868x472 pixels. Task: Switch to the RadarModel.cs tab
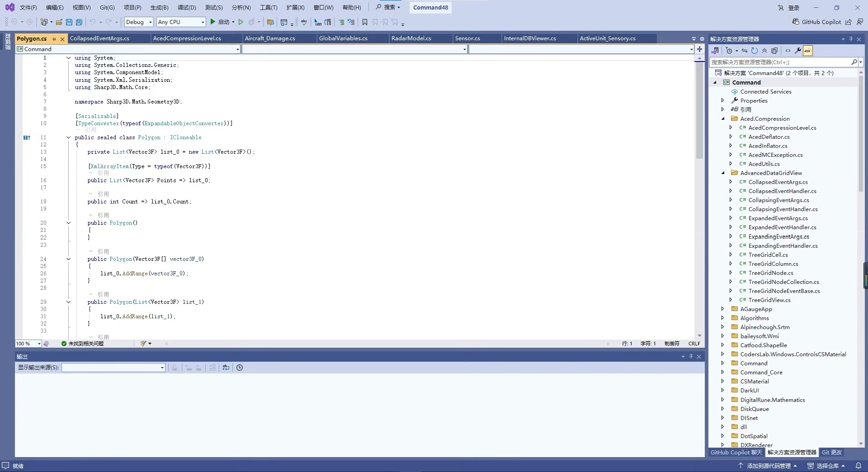[411, 38]
